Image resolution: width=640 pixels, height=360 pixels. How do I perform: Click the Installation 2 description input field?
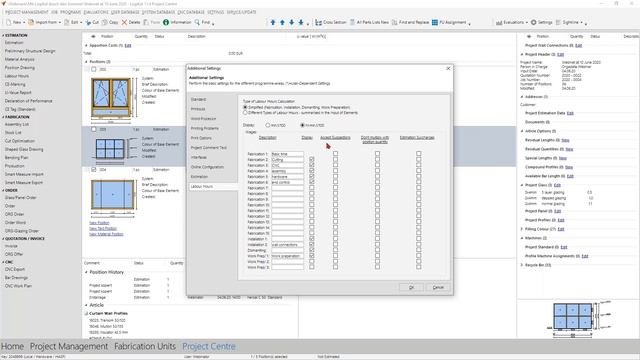[287, 244]
